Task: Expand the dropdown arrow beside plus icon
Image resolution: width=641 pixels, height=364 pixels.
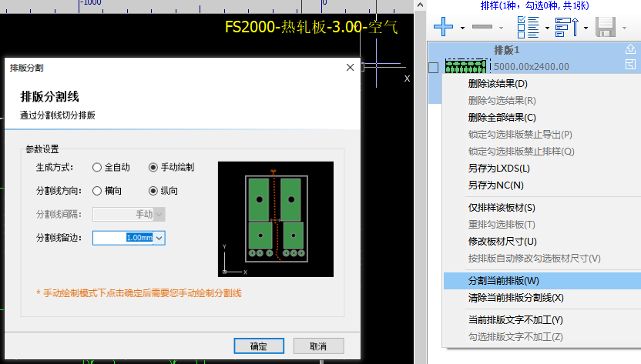Action: 462,28
